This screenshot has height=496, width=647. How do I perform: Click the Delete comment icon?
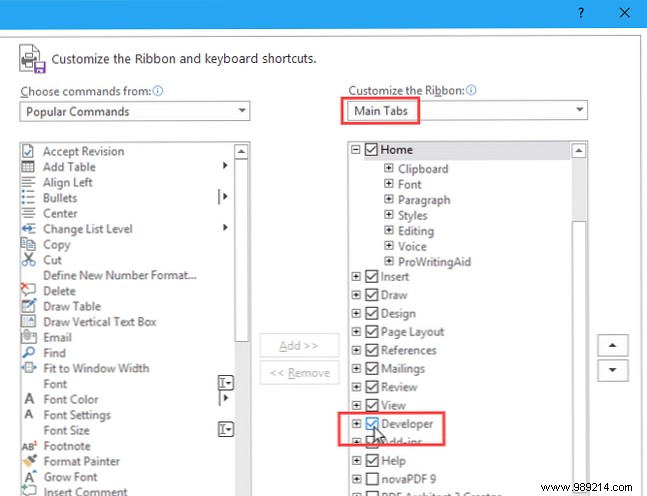pos(28,290)
